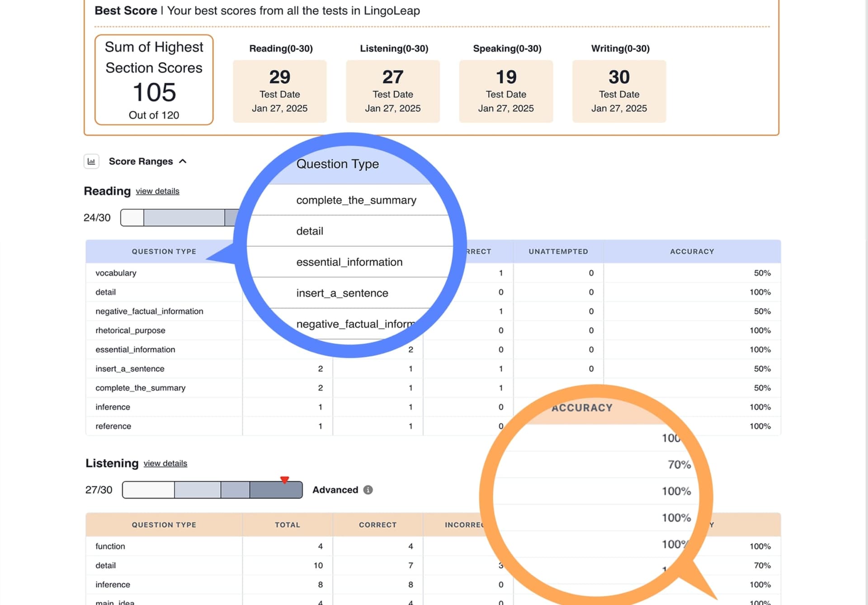The image size is (868, 605).
Task: Select the vocabulary row in the Reading table
Action: click(x=116, y=273)
